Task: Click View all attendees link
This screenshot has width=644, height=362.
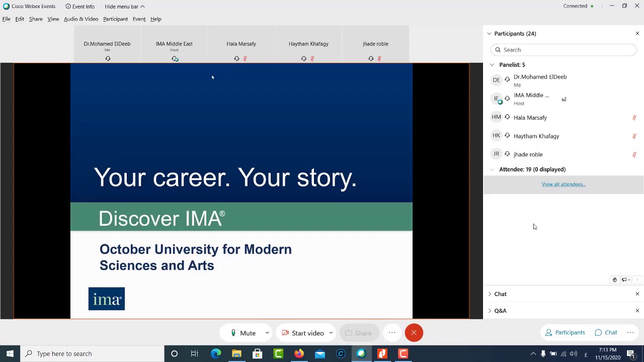Action: pos(563,185)
